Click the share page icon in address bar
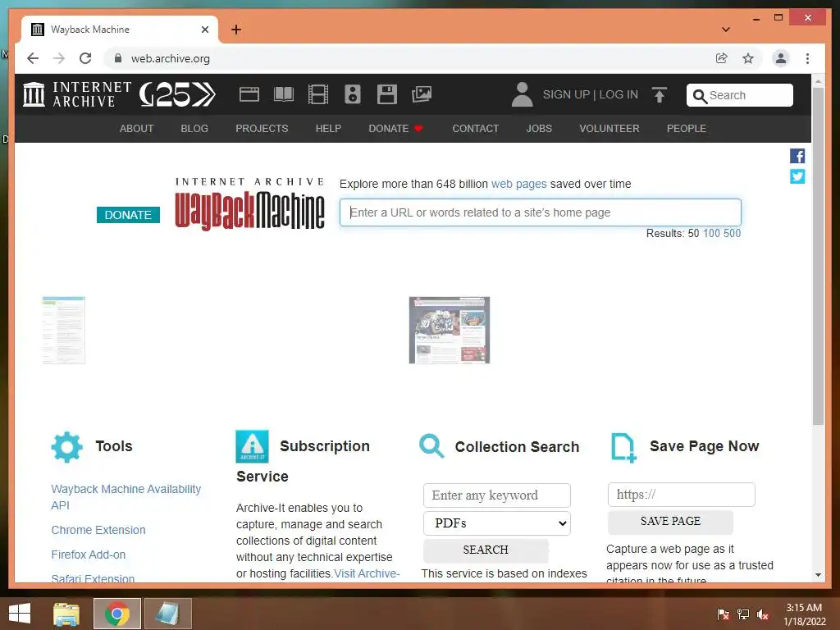This screenshot has width=840, height=630. coord(722,58)
